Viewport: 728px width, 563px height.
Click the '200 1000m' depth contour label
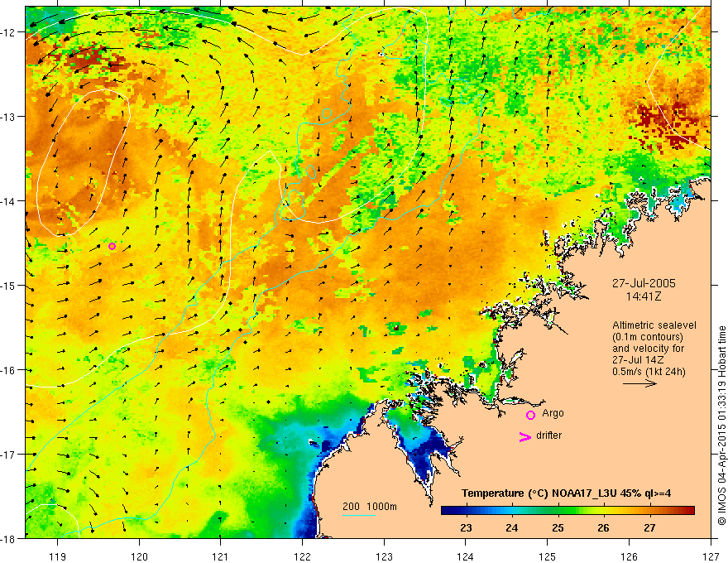tap(370, 507)
